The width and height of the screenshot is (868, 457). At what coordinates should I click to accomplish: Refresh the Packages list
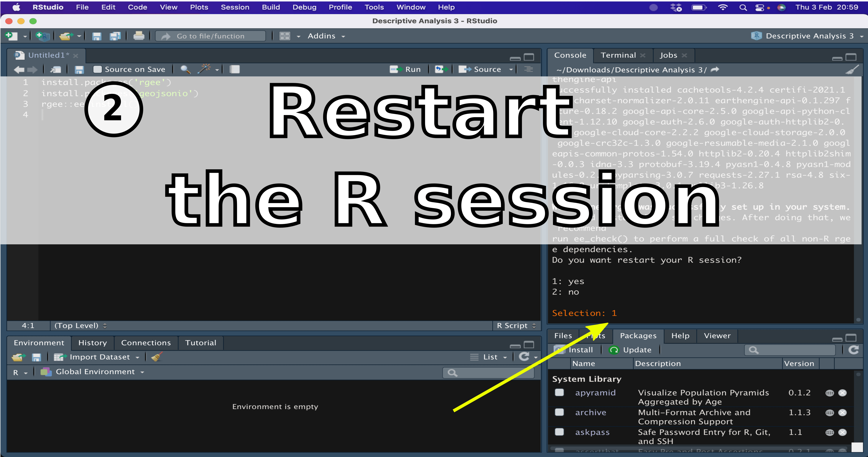[x=853, y=350]
